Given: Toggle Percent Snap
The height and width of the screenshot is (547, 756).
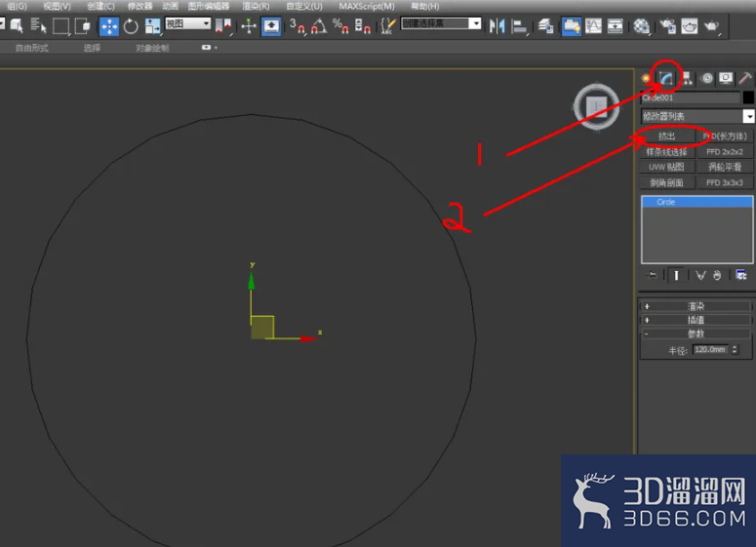Looking at the screenshot, I should click(340, 26).
